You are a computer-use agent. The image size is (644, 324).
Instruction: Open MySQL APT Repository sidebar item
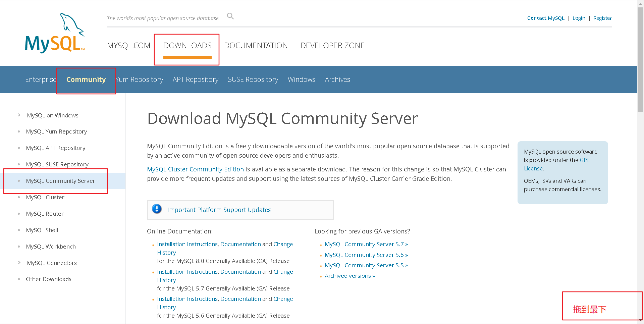[x=56, y=148]
